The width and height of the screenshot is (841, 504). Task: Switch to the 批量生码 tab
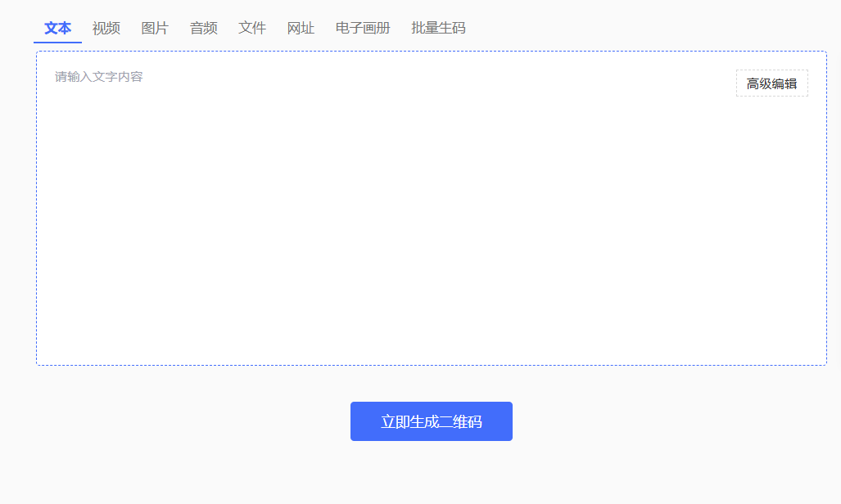tap(438, 28)
